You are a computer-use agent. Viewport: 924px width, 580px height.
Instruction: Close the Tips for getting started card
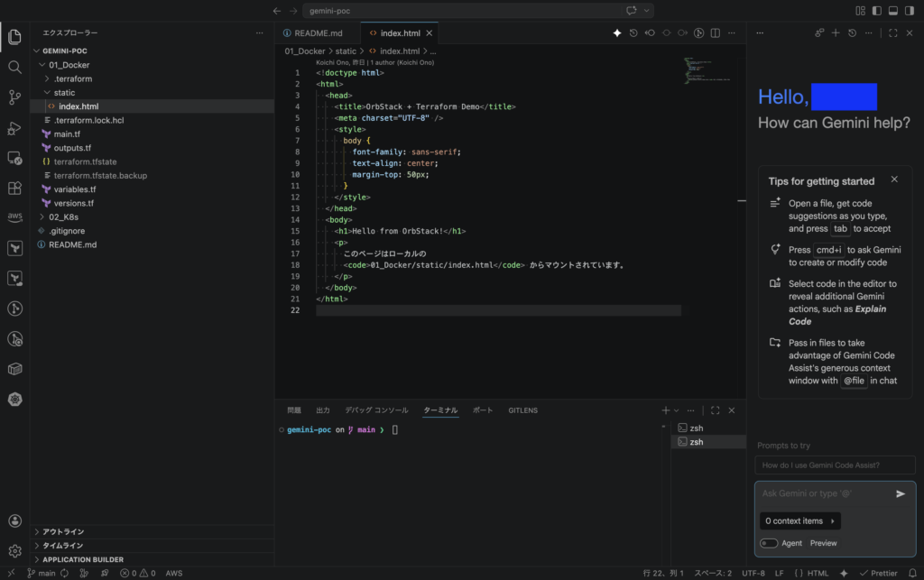coord(894,180)
